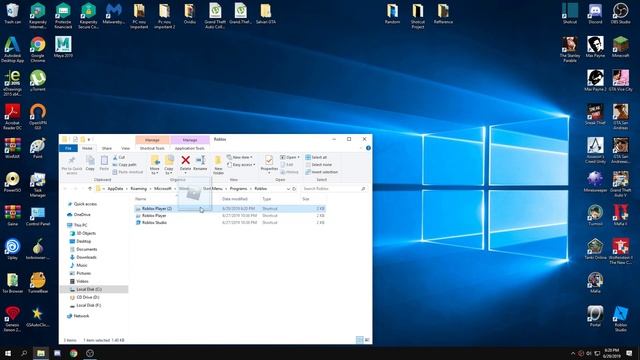
Task: Open the Control Panel desktop icon
Action: (x=38, y=216)
